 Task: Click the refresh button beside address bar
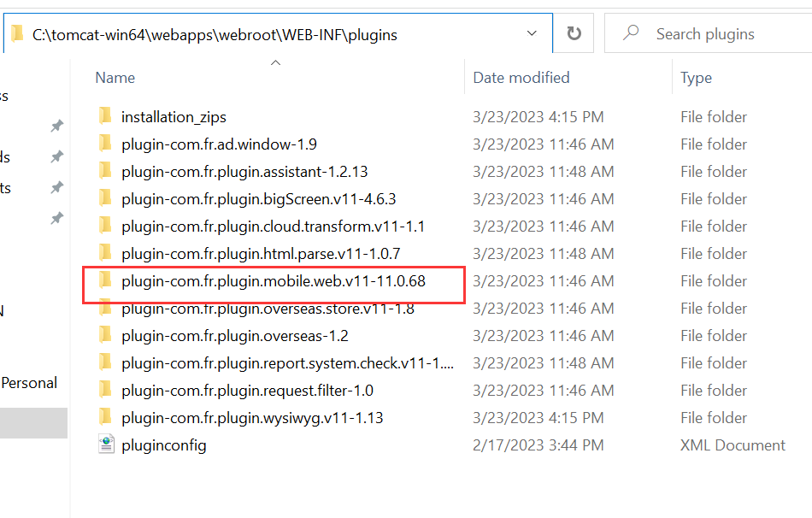tap(574, 33)
